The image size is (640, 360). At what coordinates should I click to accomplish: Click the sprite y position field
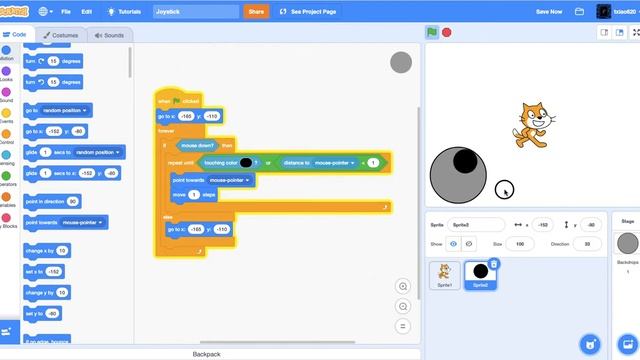[x=591, y=225]
